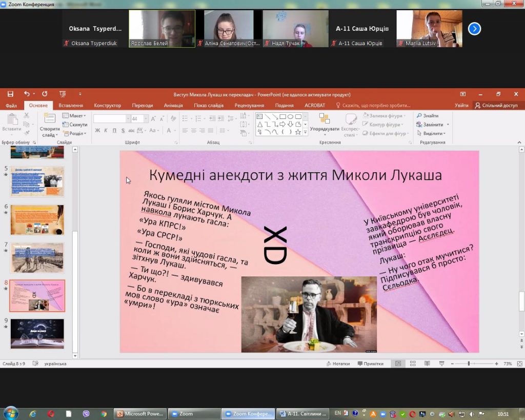
Task: Switch to the Анімація ribbon tab
Action: (x=173, y=105)
